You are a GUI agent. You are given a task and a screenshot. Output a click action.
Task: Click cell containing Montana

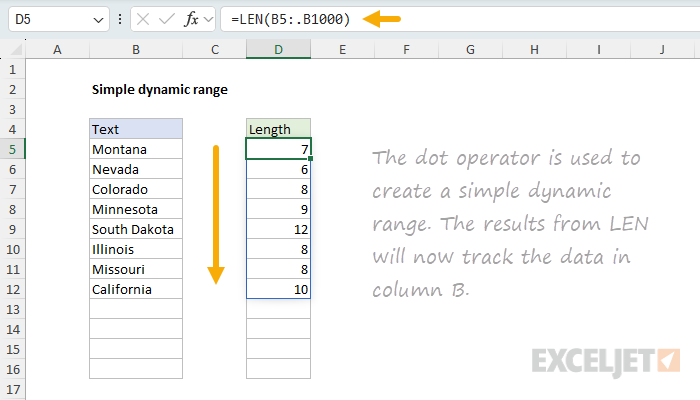tap(135, 149)
